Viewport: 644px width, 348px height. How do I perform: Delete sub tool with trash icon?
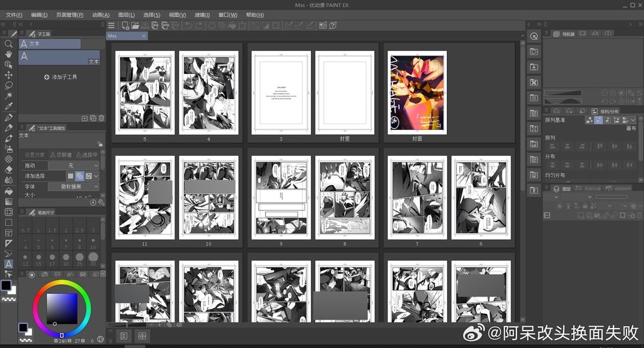tap(102, 118)
